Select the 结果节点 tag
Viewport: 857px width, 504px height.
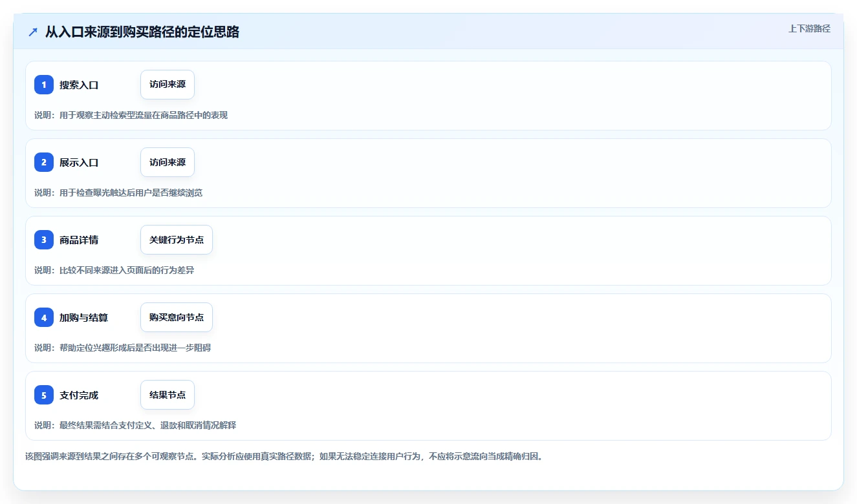(x=168, y=395)
